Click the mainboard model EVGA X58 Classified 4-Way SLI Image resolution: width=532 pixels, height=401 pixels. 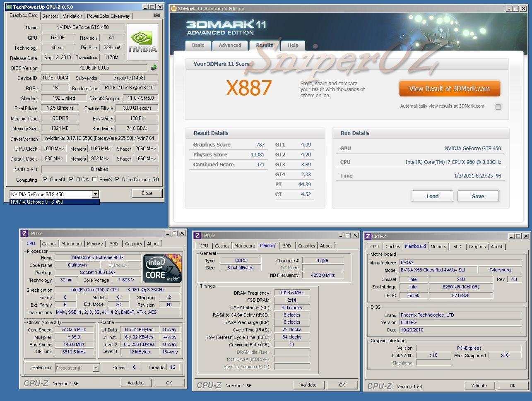pyautogui.click(x=438, y=270)
